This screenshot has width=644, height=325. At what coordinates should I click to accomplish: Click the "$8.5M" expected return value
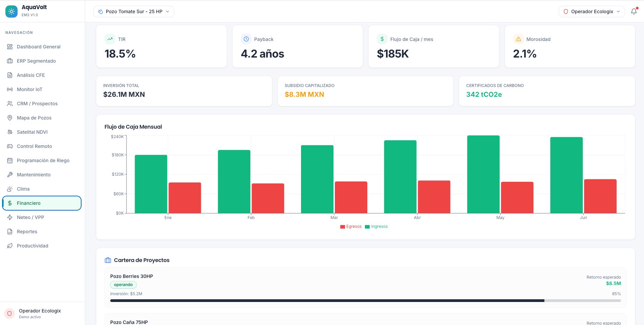coord(614,283)
